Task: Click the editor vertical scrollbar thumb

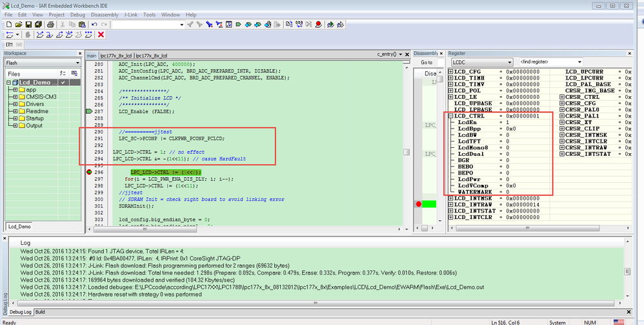Action: 406,152
